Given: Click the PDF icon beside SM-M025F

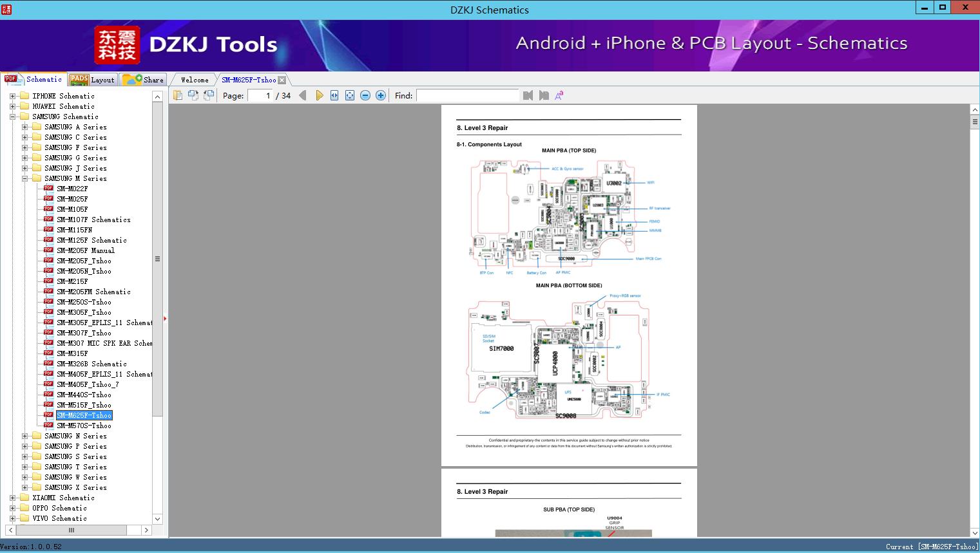Looking at the screenshot, I should pyautogui.click(x=48, y=198).
